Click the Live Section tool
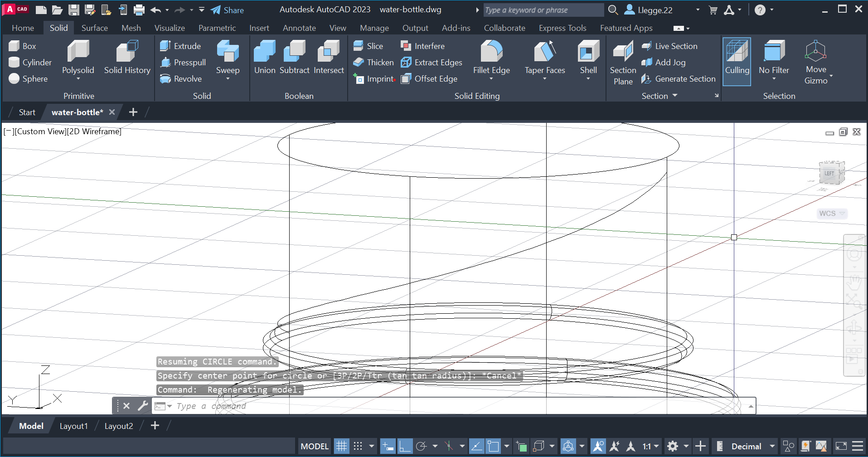Viewport: 868px width, 457px height. coord(669,46)
